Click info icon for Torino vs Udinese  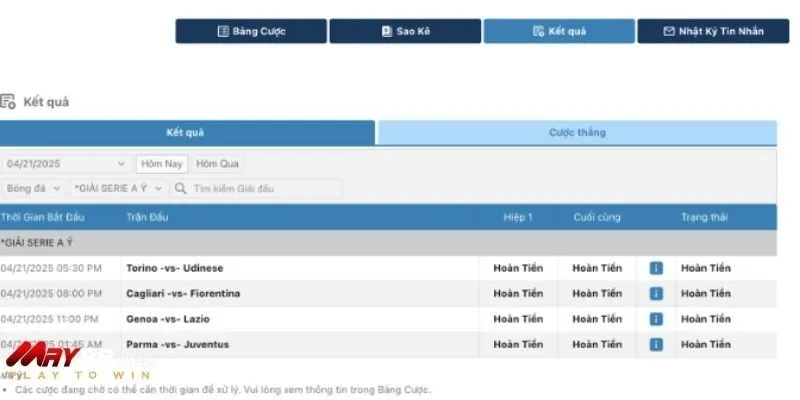coord(656,268)
